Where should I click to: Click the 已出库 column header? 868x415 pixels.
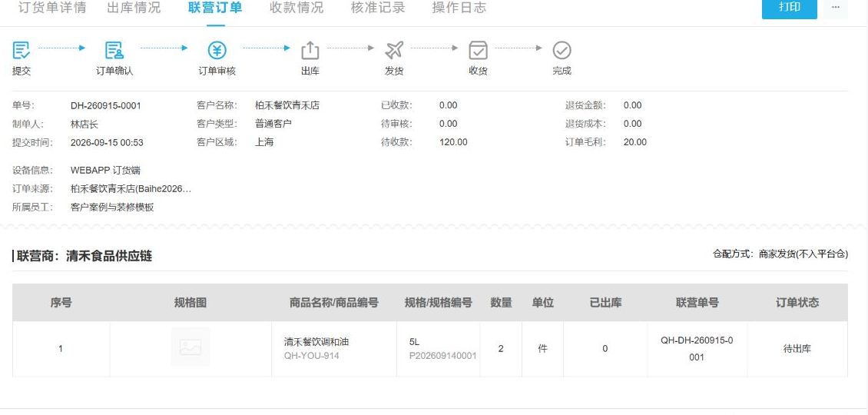(605, 303)
